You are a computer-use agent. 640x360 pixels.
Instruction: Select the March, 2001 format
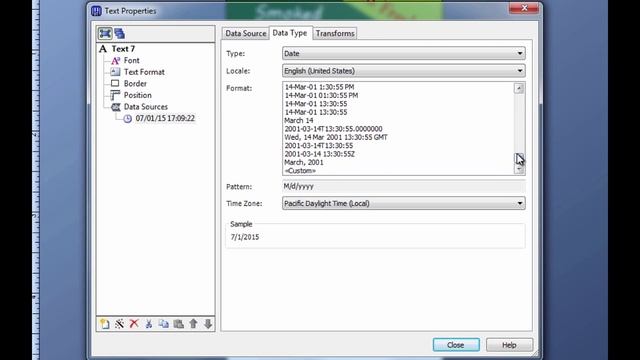(304, 162)
